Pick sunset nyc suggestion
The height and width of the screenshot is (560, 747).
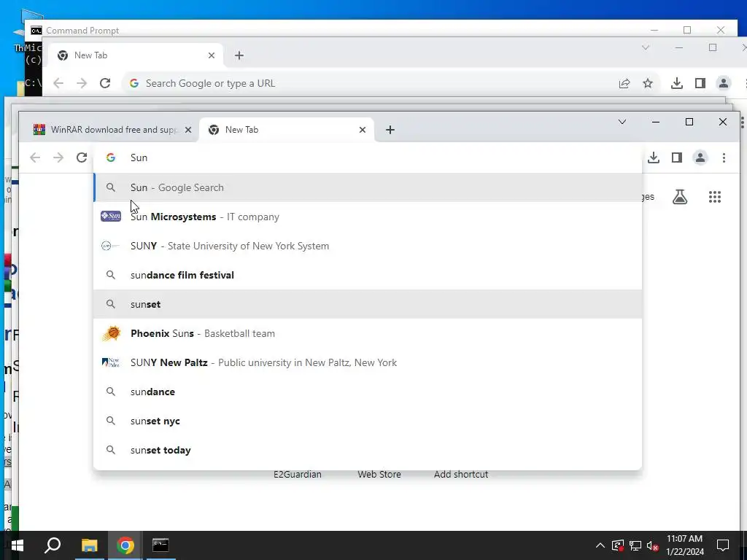tap(368, 421)
